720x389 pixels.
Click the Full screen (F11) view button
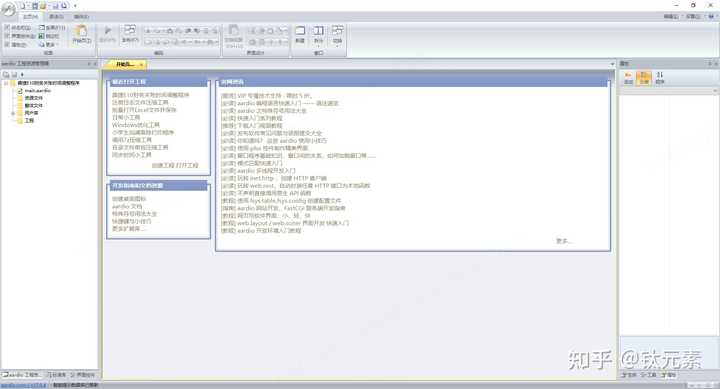coord(52,28)
